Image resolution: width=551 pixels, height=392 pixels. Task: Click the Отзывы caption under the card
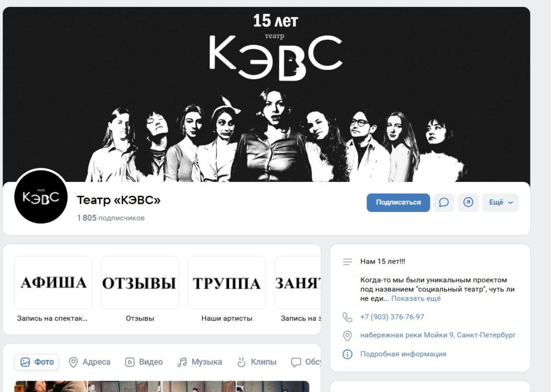[140, 318]
